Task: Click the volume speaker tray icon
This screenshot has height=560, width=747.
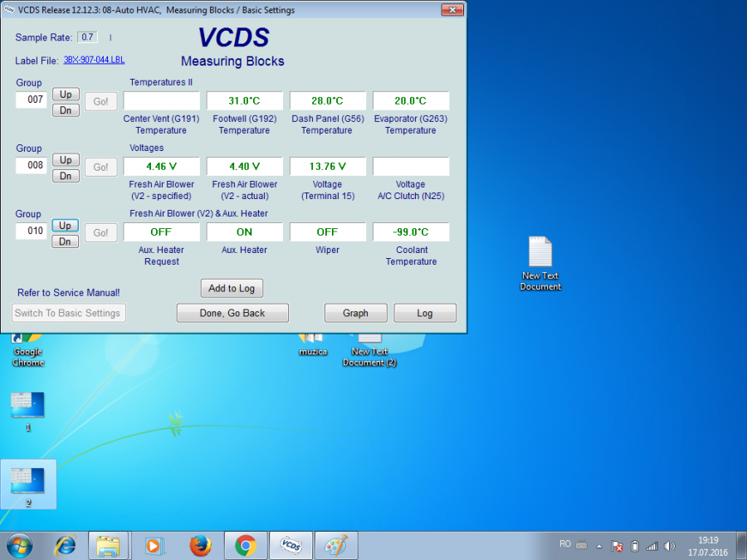Action: (670, 546)
